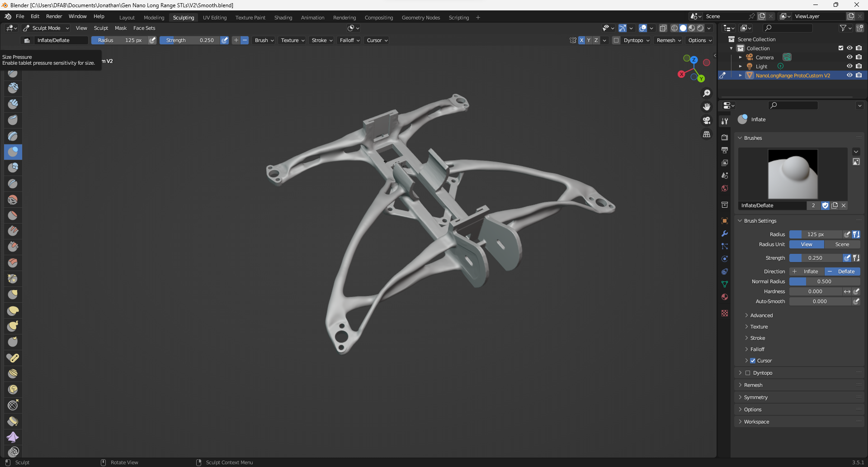The image size is (868, 467).
Task: Expand the Advanced brush settings section
Action: pos(762,315)
